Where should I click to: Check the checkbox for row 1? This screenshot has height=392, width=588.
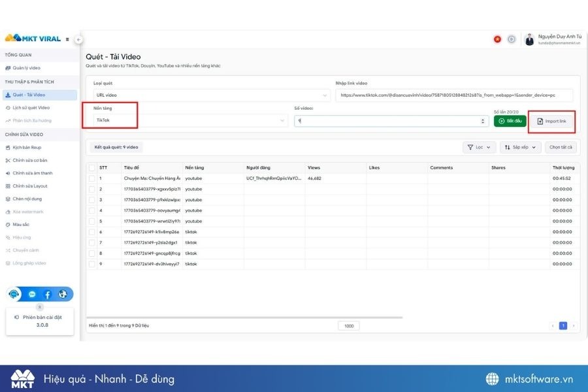(x=92, y=178)
